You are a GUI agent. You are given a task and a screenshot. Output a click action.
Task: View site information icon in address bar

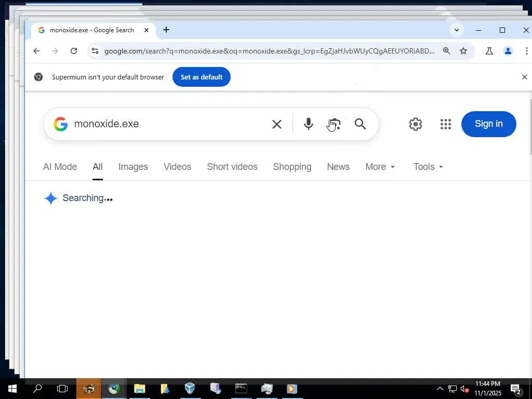point(95,51)
